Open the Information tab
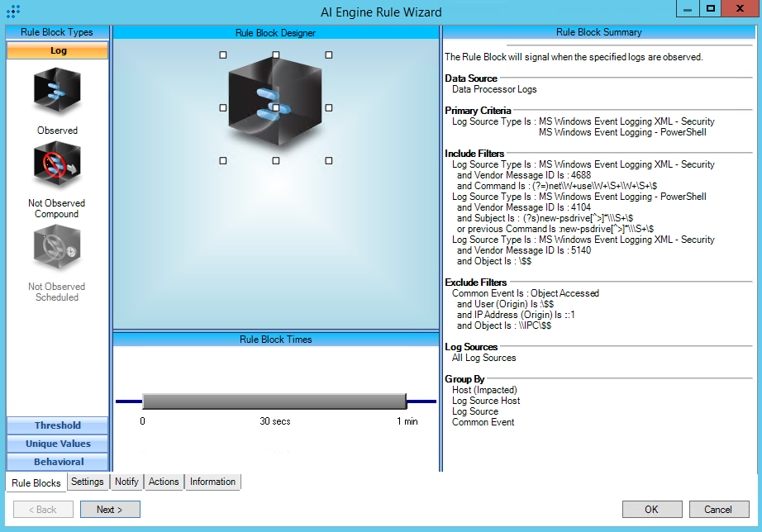This screenshot has height=532, width=762. coord(212,482)
